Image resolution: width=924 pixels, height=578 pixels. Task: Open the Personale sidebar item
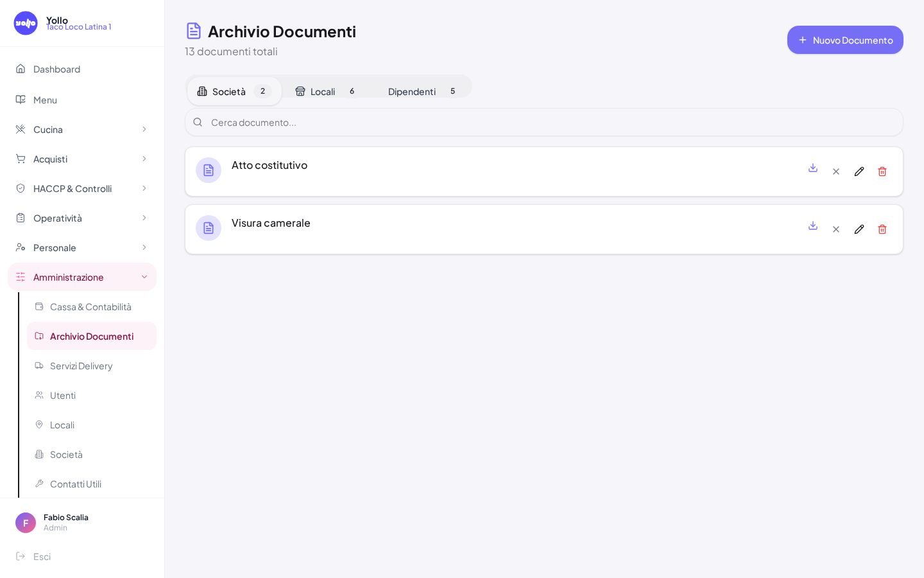tap(82, 247)
